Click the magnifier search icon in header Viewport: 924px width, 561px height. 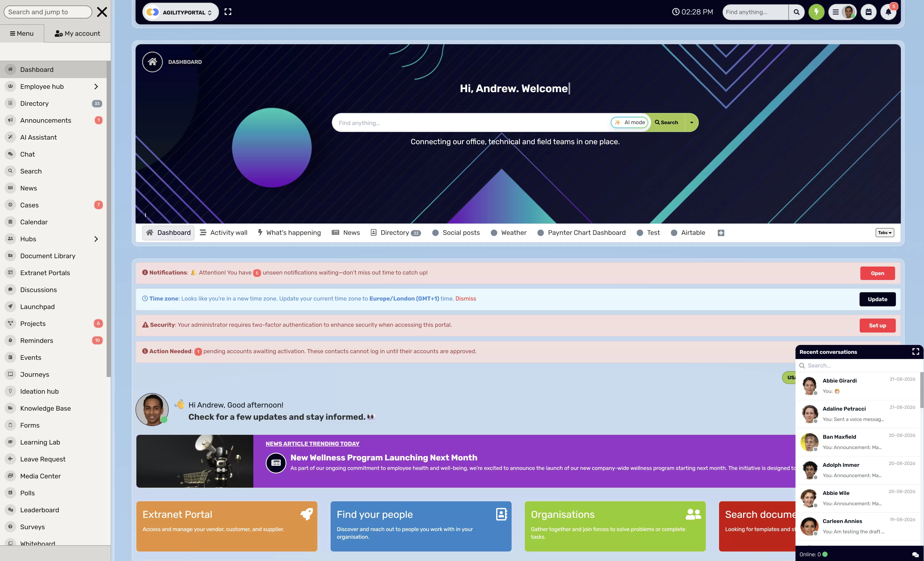click(797, 12)
